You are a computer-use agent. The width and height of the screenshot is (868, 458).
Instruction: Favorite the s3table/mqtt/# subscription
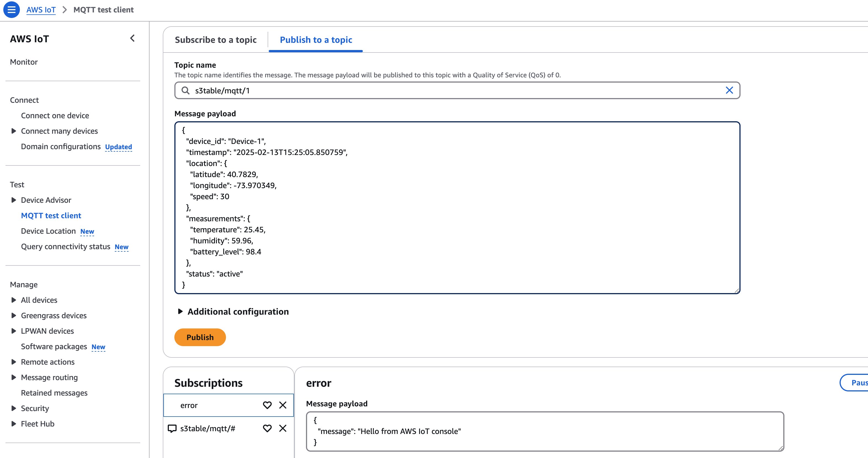[x=267, y=428]
